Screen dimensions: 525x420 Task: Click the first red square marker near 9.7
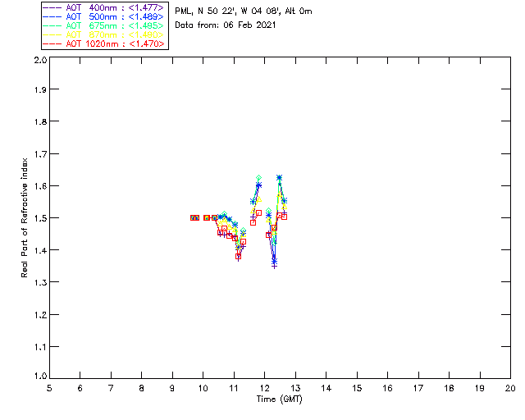point(193,217)
